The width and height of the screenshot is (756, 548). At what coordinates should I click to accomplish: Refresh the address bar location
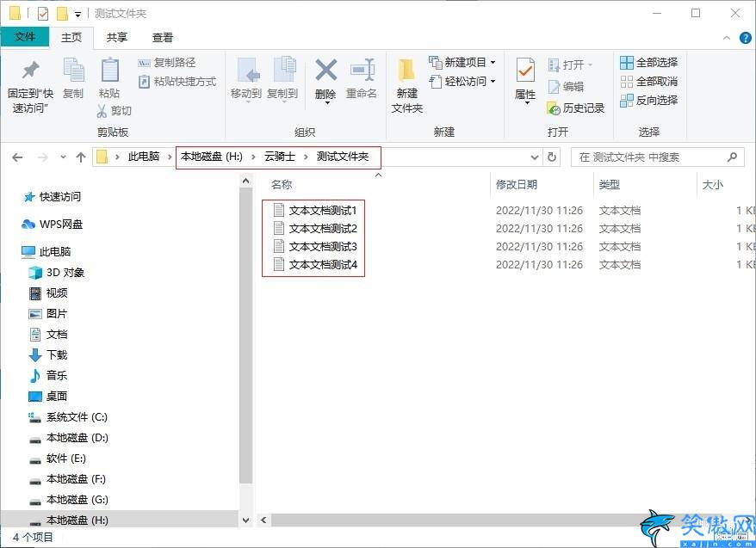tap(552, 157)
